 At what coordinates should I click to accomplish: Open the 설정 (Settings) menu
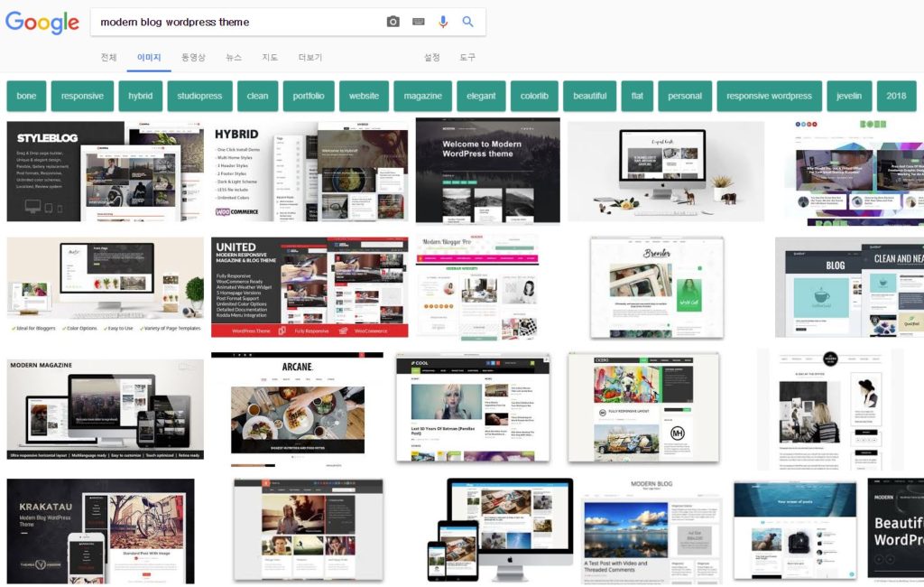pyautogui.click(x=432, y=58)
